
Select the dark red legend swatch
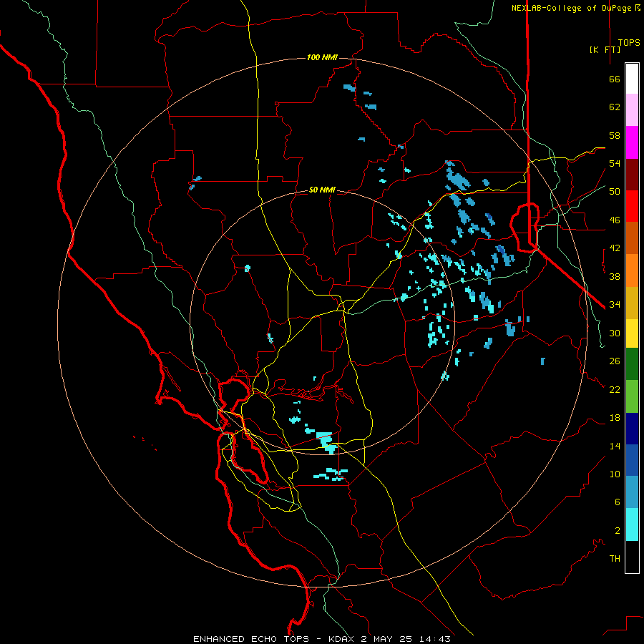[x=632, y=175]
